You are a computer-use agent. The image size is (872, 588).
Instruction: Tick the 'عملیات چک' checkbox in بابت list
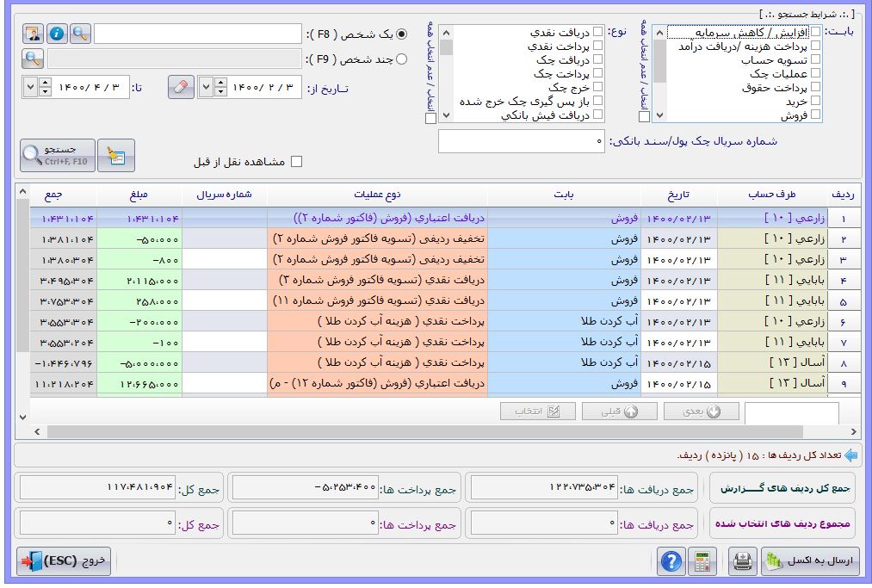[815, 74]
